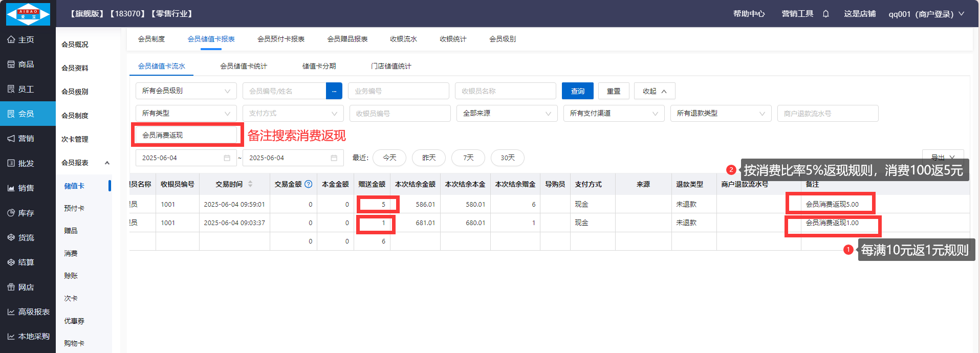Click the AIBAO logo in the header
980x353 pixels.
tap(28, 14)
